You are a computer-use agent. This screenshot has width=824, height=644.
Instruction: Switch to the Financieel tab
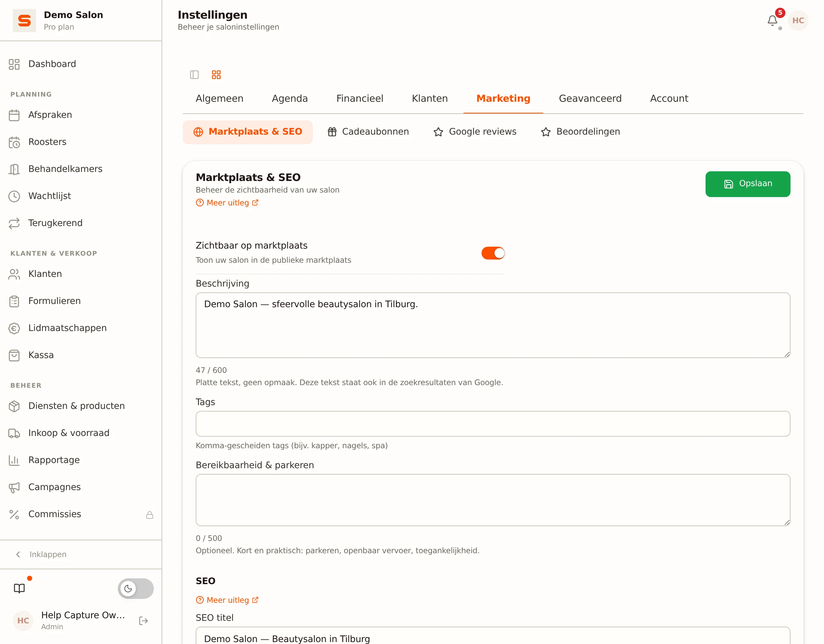(360, 99)
